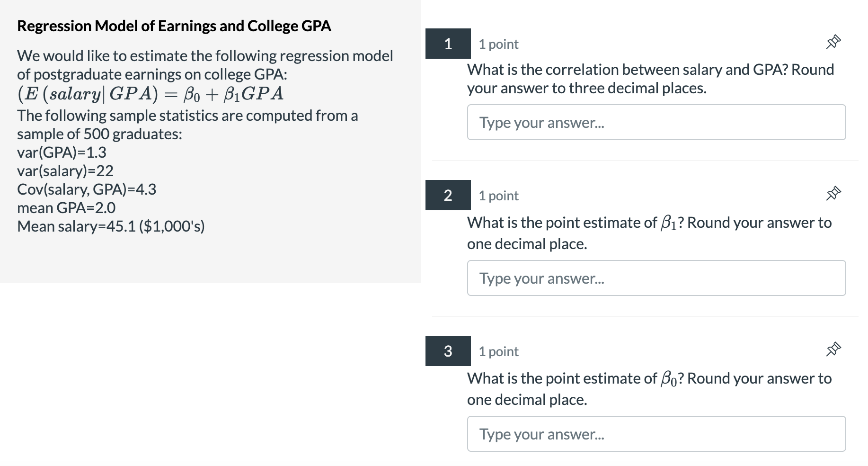
Task: Select the question 3 number badge
Action: [x=448, y=352]
